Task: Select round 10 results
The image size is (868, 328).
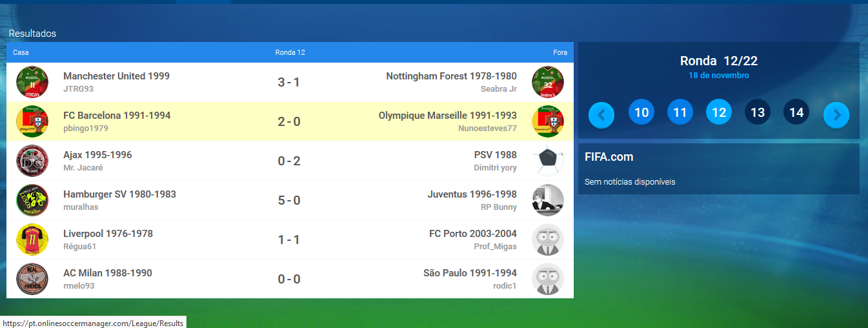Action: [641, 112]
